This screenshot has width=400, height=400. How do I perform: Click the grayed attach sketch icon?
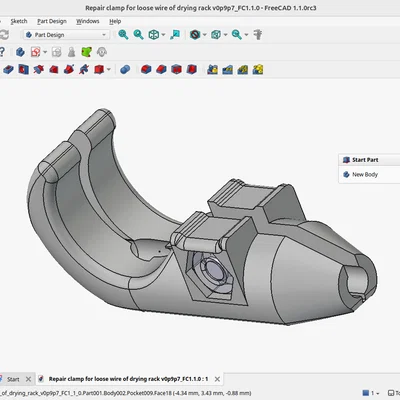click(x=56, y=52)
